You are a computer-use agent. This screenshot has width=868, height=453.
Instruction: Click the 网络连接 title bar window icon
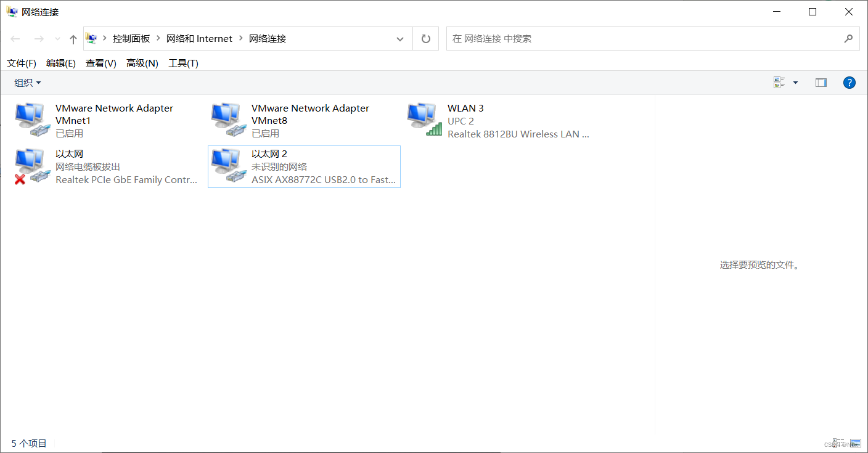pos(12,12)
